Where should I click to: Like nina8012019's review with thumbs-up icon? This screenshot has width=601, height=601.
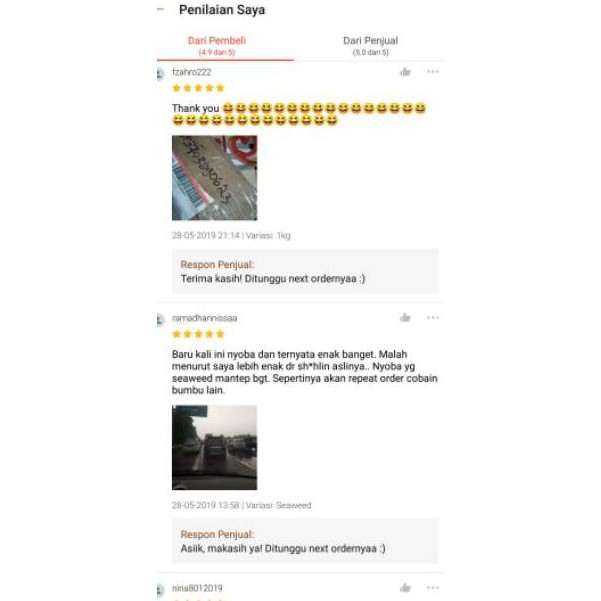coord(405,588)
